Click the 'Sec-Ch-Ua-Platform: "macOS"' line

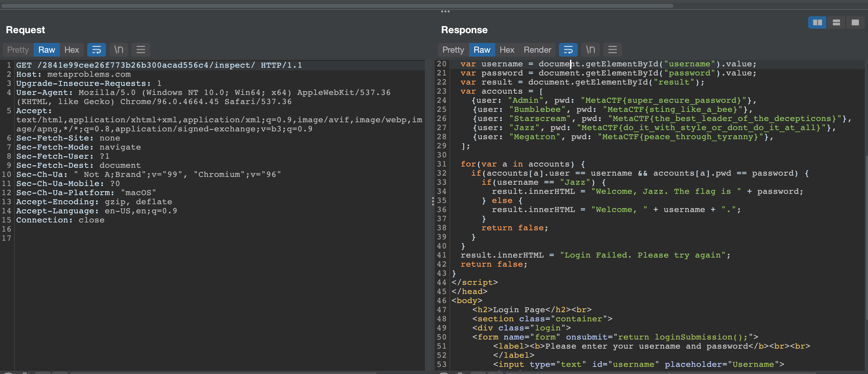tap(86, 193)
